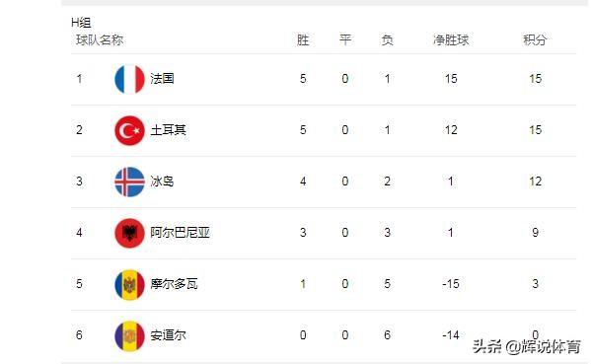Sort by the 积分 column header
591x364 pixels.
coord(535,39)
